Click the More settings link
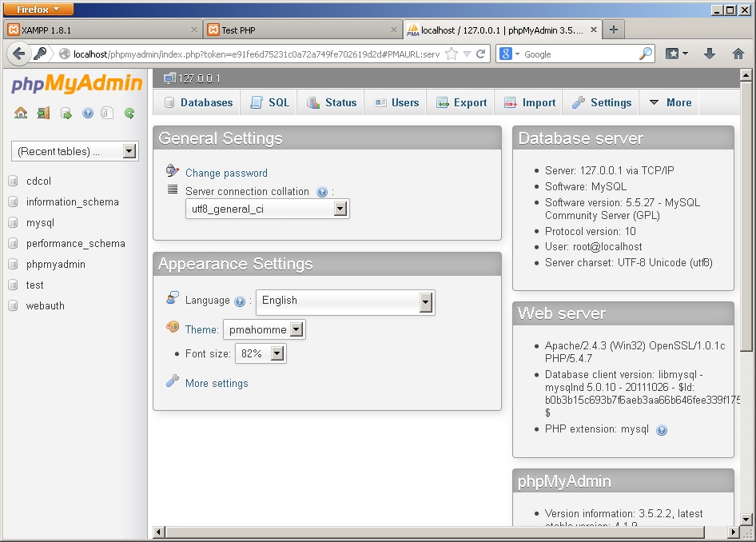 pyautogui.click(x=217, y=384)
